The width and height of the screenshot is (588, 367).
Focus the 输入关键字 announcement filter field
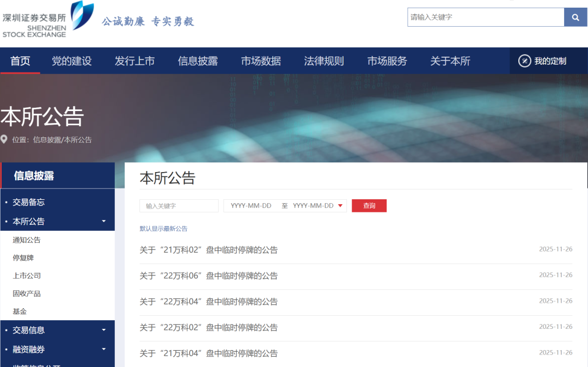[179, 206]
